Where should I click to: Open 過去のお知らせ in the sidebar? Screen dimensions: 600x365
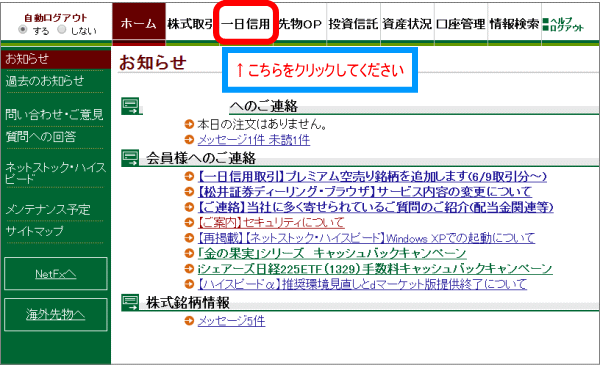coord(45,81)
